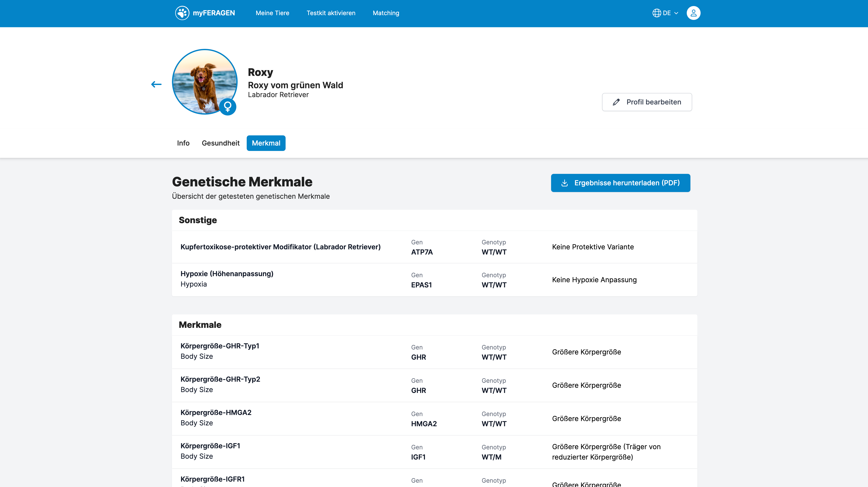Viewport: 868px width, 487px height.
Task: Click the globe language icon
Action: tap(656, 13)
